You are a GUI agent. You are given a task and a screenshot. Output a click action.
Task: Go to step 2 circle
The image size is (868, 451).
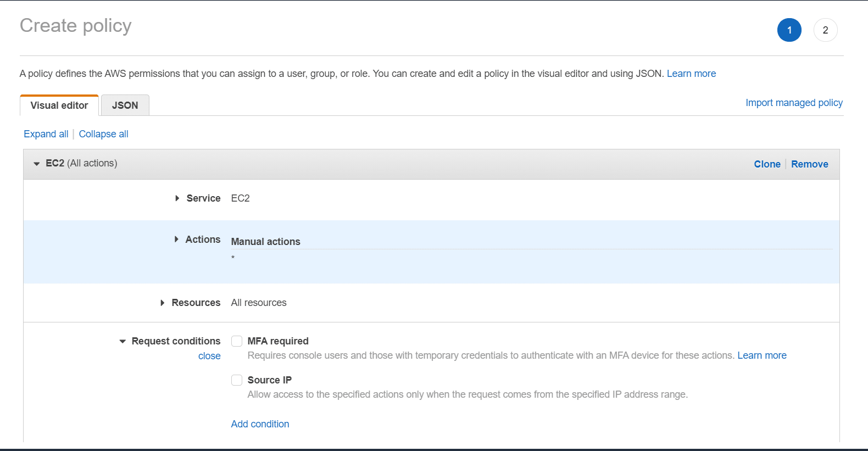tap(825, 30)
